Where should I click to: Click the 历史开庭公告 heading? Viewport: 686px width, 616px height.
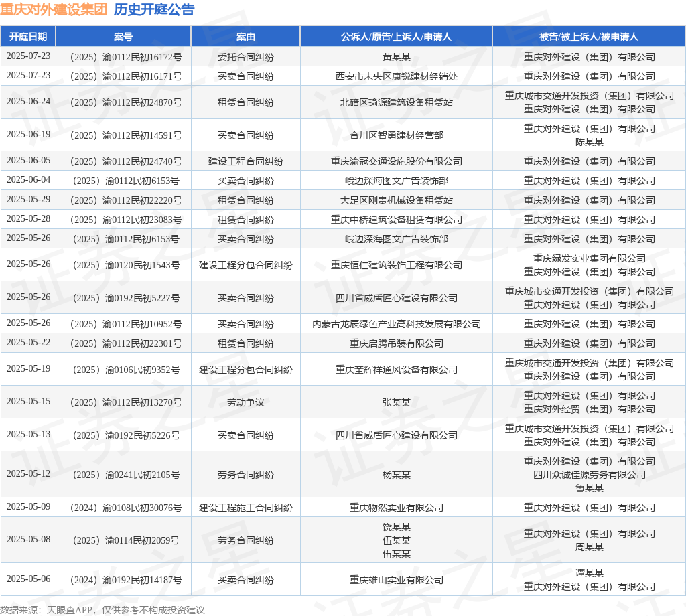pos(154,9)
